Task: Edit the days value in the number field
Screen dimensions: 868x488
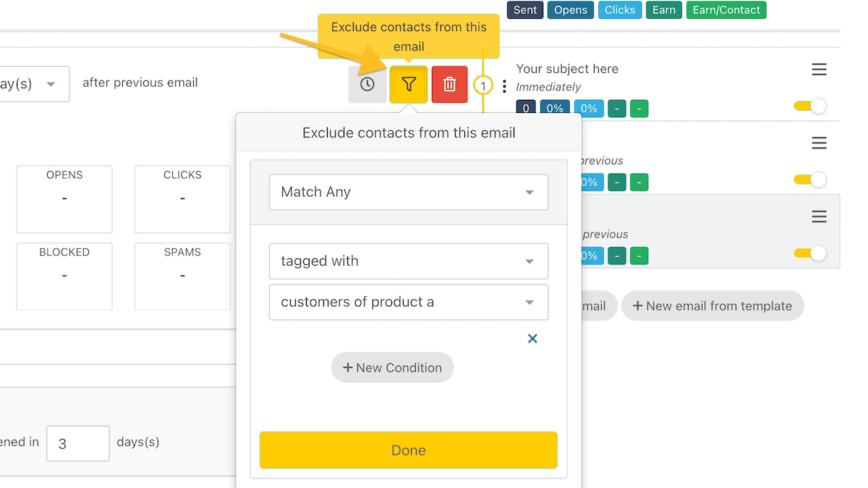Action: tap(77, 443)
